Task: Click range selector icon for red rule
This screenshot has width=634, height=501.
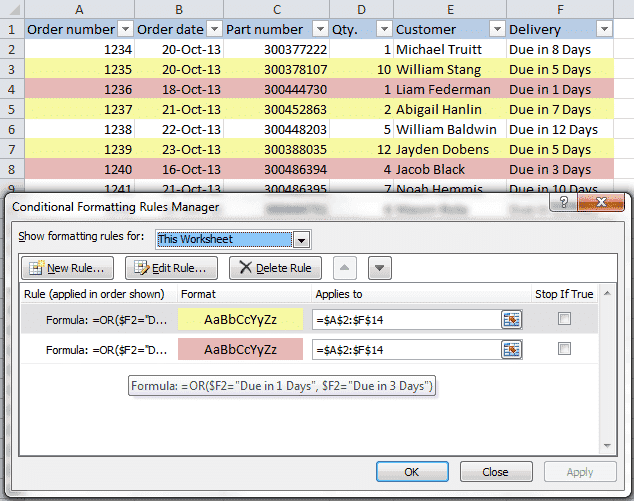Action: click(x=512, y=349)
